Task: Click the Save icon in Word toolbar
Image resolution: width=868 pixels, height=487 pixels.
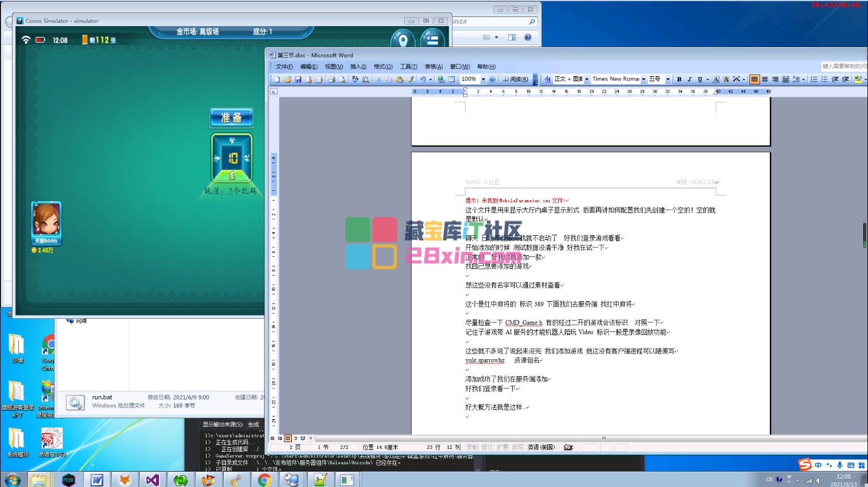Action: coord(298,80)
